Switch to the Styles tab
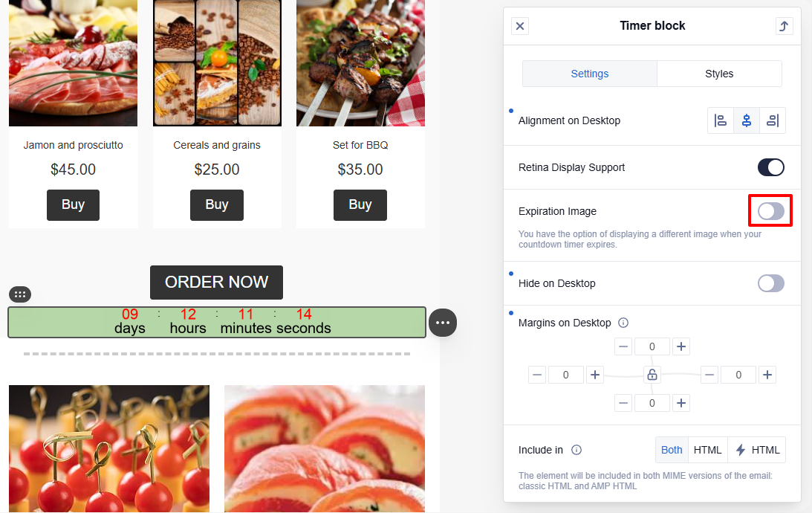This screenshot has width=812, height=513. coord(719,74)
